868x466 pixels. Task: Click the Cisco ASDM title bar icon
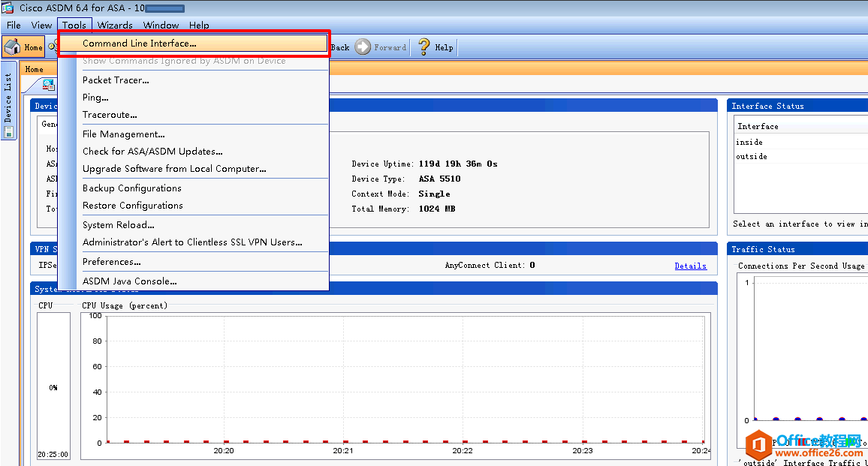8,8
